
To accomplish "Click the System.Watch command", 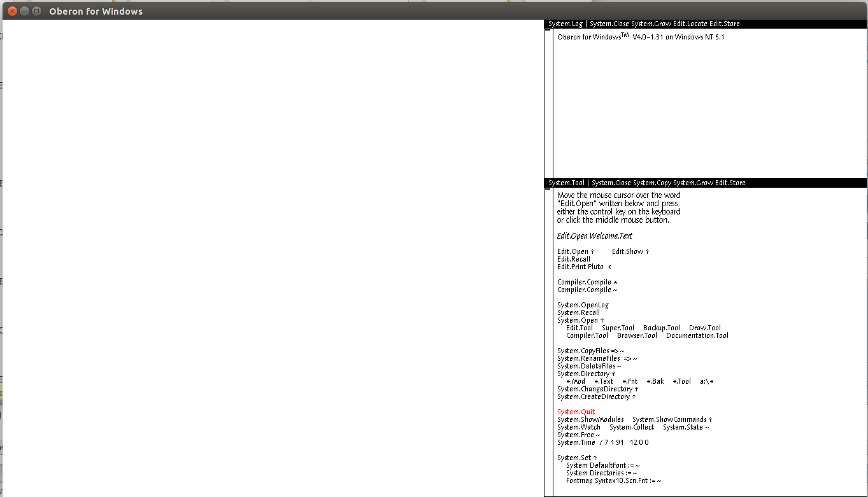I will click(579, 428).
